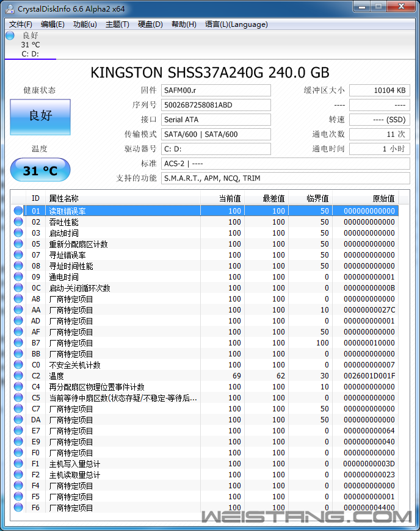
Task: Click status orb for C2 温度 row
Action: 18,375
